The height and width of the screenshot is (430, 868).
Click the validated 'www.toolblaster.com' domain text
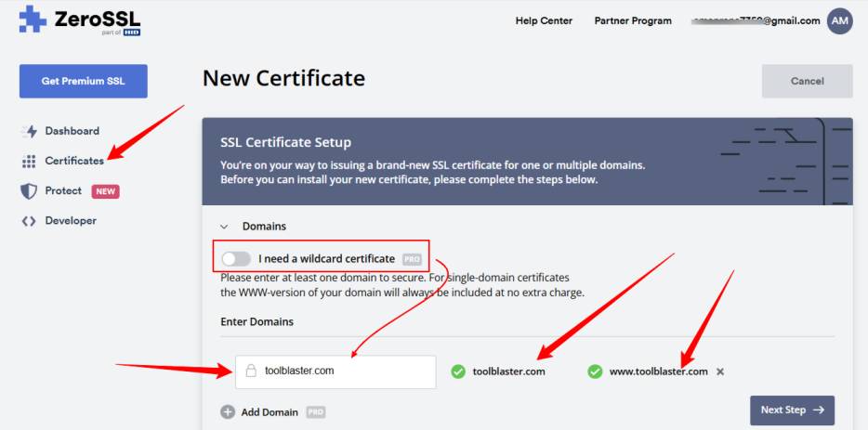coord(658,371)
